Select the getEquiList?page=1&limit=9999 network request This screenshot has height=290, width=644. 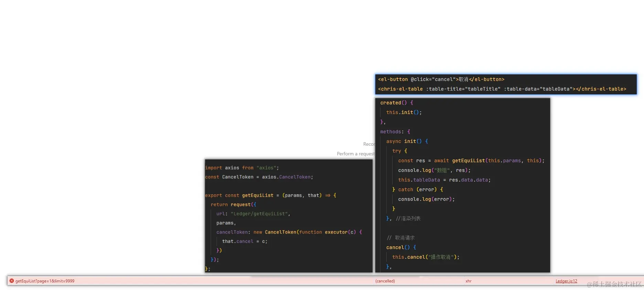(45, 281)
